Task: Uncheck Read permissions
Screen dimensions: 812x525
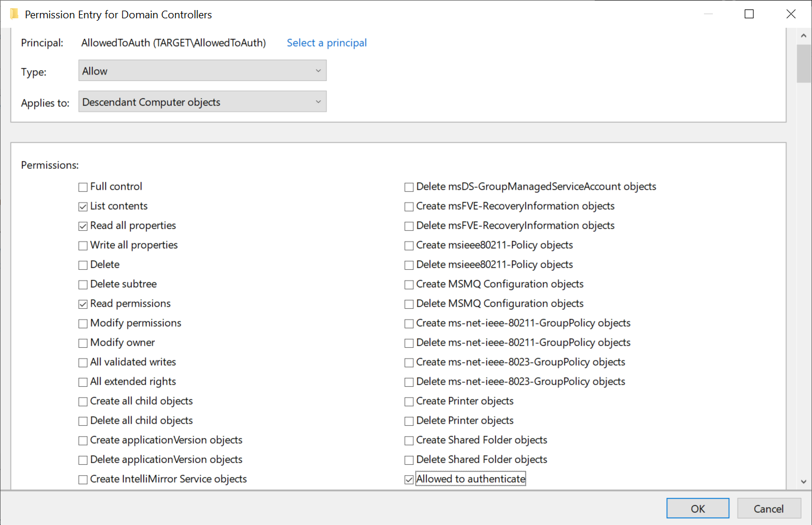Action: (83, 304)
